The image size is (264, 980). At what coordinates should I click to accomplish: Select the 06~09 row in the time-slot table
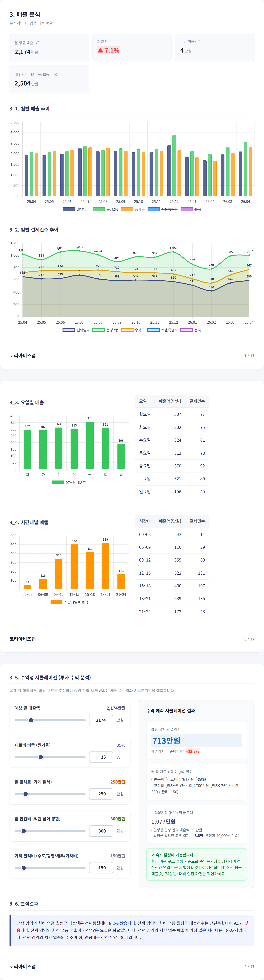[x=172, y=547]
